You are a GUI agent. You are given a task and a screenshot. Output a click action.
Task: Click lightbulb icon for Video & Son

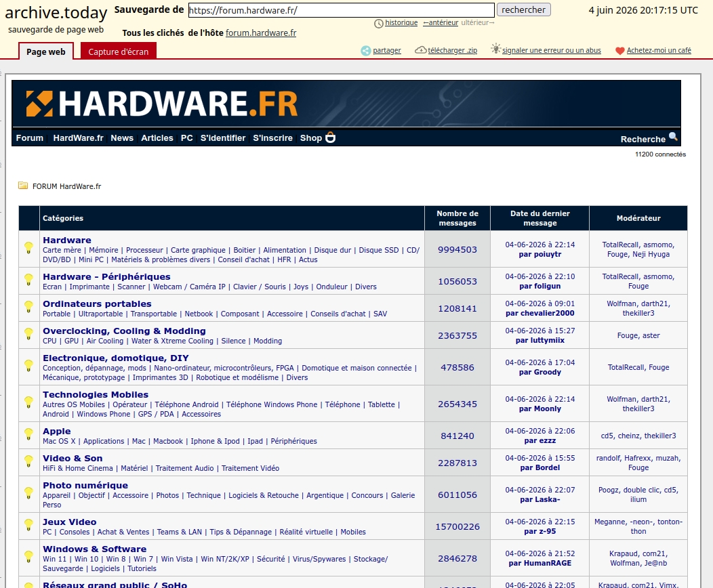28,462
